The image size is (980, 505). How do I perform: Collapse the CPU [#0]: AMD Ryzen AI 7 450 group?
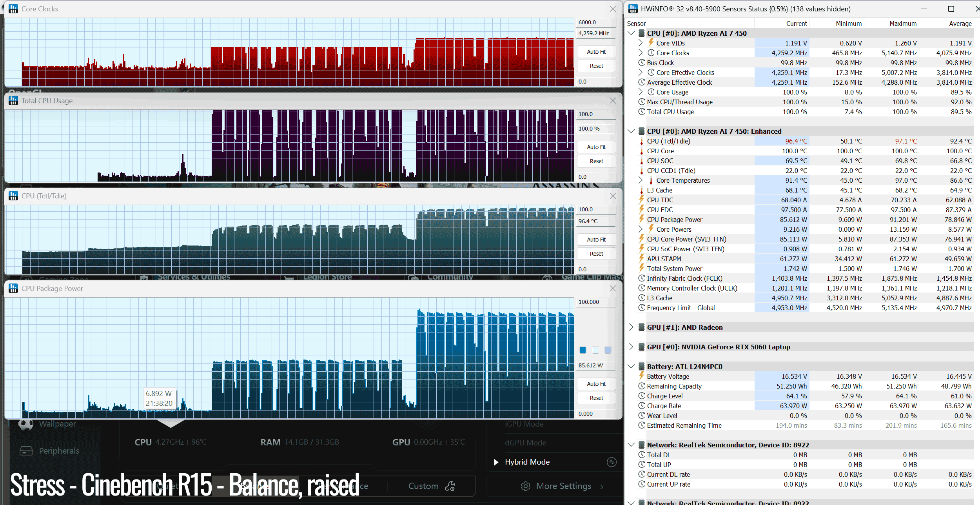[x=631, y=33]
